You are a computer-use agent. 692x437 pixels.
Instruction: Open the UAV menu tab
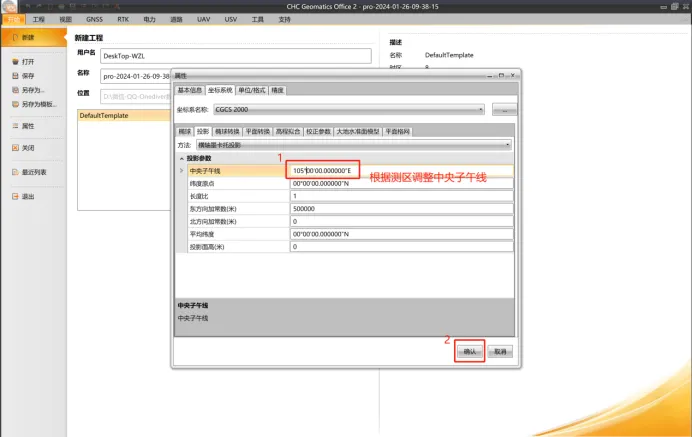[x=203, y=19]
